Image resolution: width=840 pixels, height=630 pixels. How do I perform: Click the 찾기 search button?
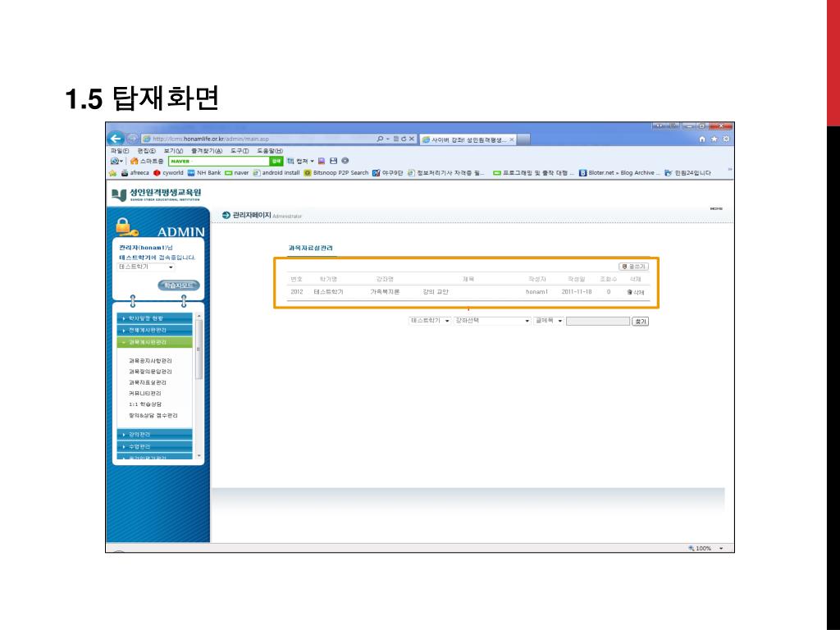[x=640, y=322]
